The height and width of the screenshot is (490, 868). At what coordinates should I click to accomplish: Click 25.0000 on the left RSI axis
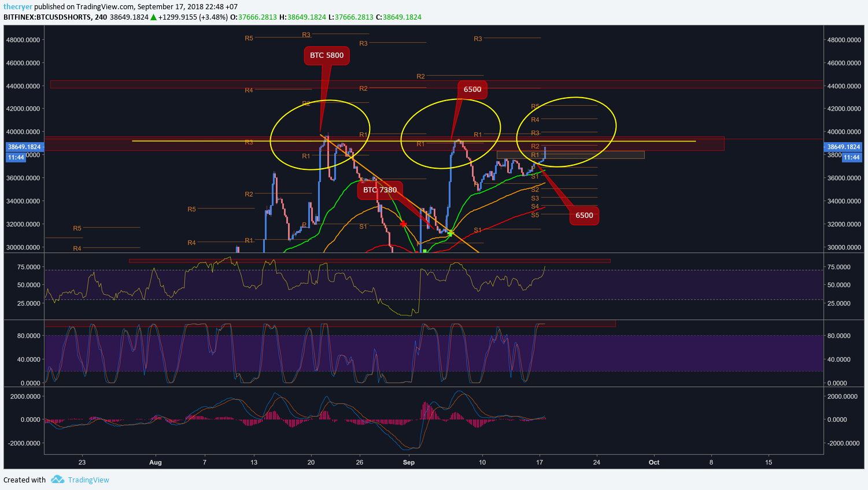[x=29, y=303]
